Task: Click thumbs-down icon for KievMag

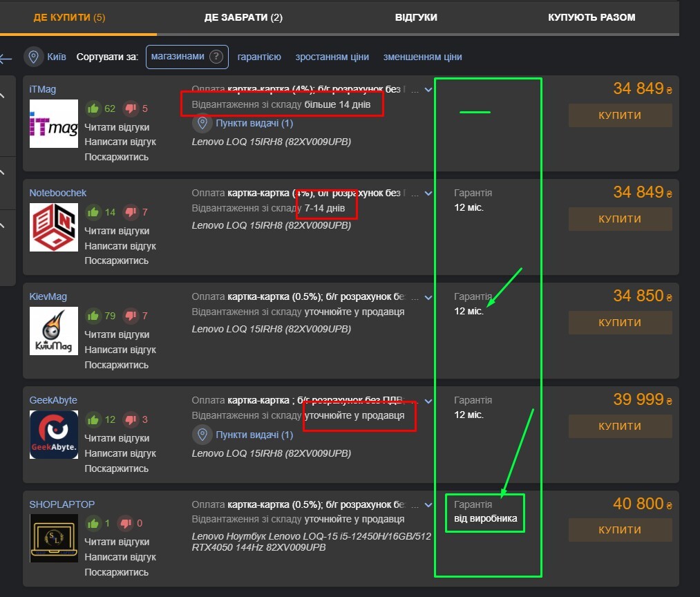Action: [131, 316]
